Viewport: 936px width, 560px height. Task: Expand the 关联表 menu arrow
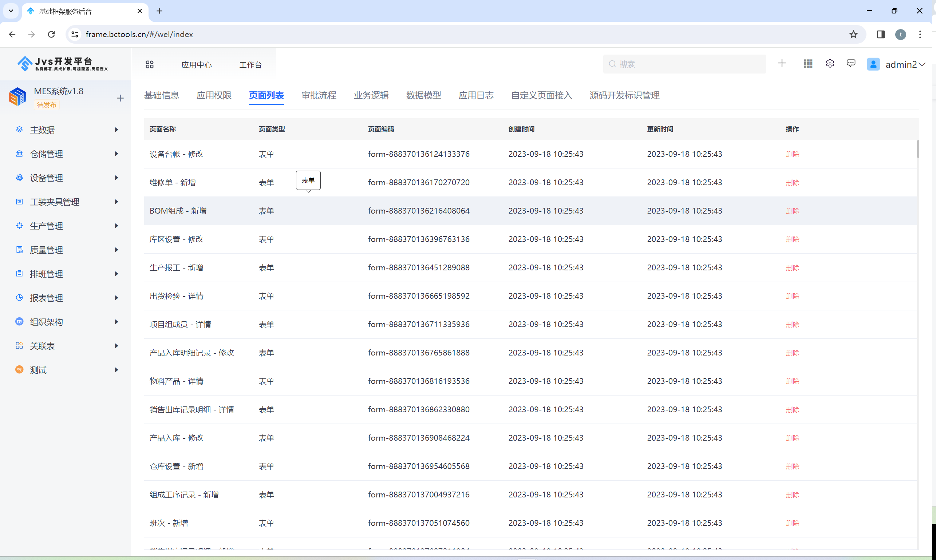[x=116, y=346]
